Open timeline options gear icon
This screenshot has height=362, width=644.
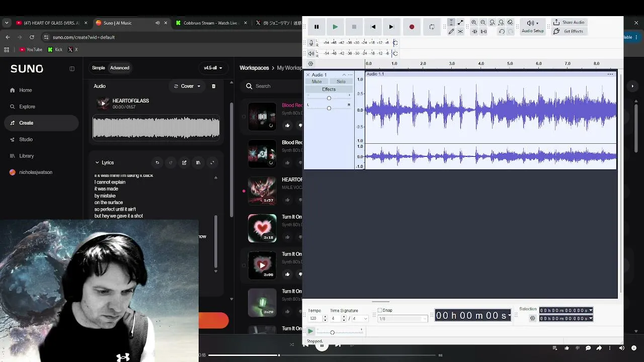[310, 64]
